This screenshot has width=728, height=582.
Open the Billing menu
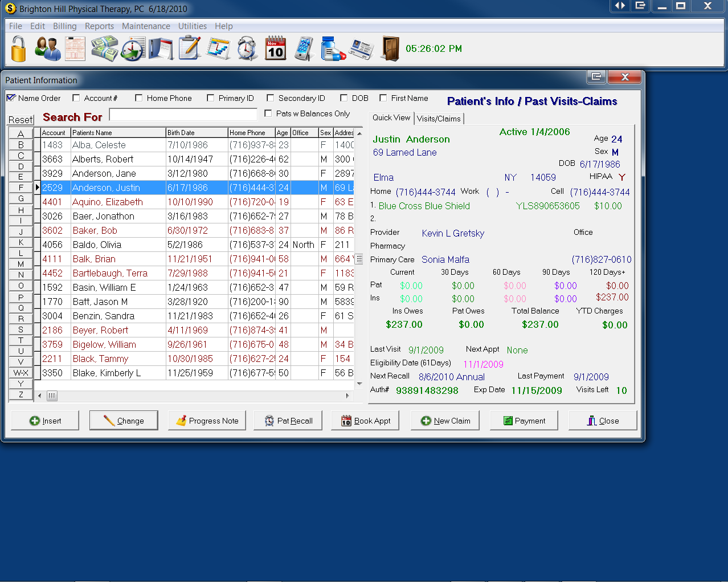[64, 26]
